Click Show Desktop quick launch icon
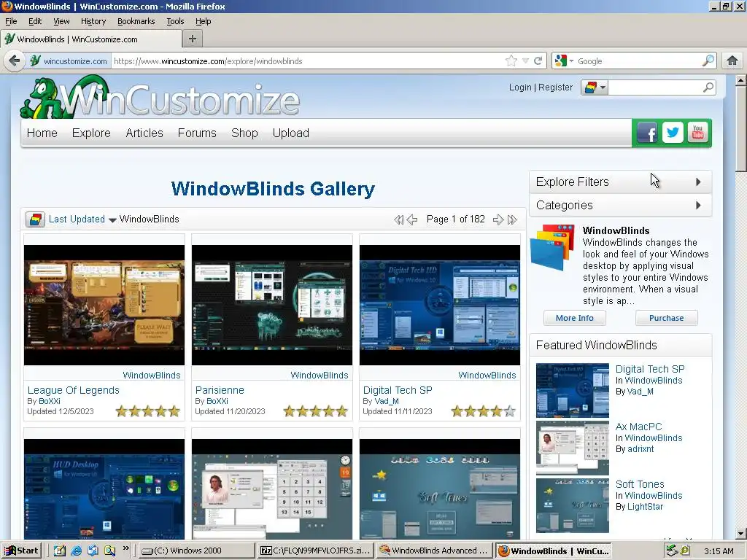747x560 pixels. 59,551
